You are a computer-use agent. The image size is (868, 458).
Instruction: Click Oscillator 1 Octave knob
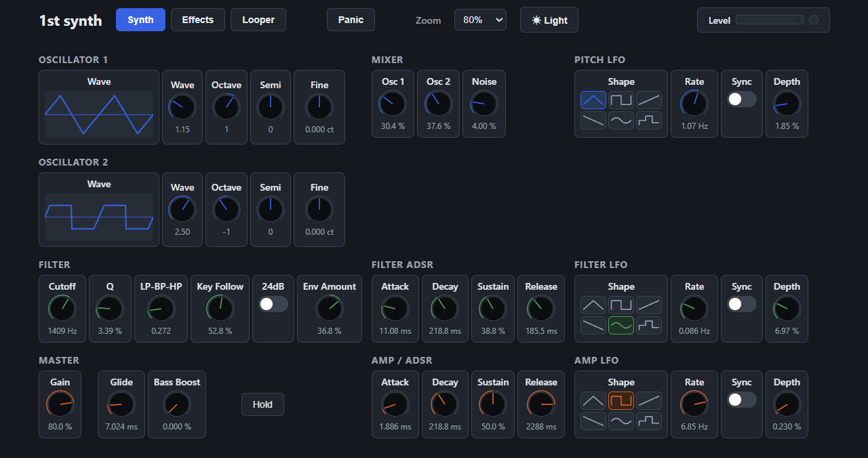[226, 107]
